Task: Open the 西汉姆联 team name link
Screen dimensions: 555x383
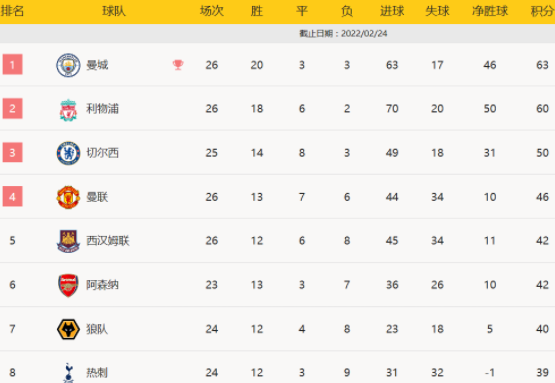Action: [x=108, y=241]
